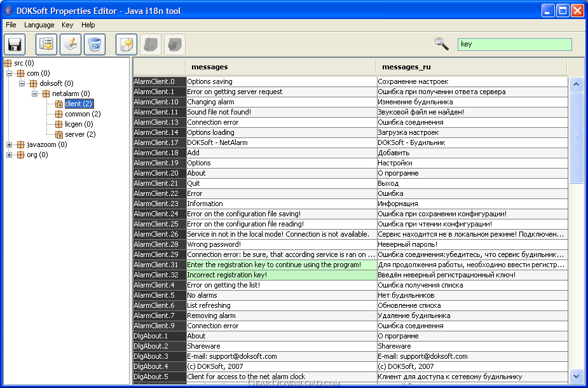Click the "Wrong password!" cell
The image size is (588, 388).
282,244
